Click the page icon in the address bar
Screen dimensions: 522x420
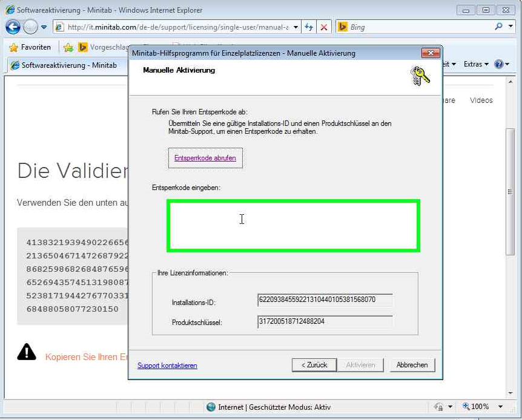59,27
